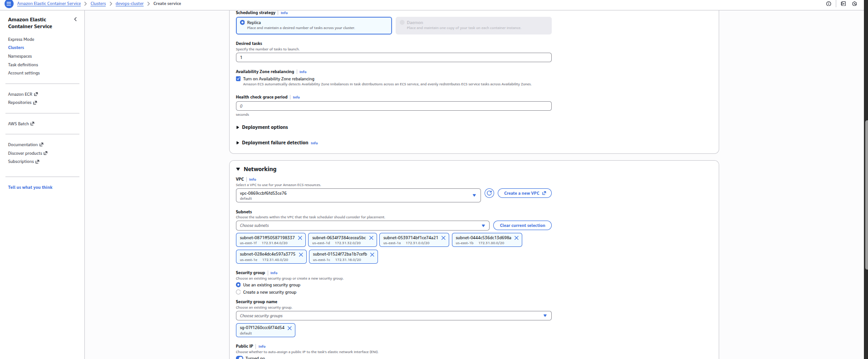This screenshot has width=868, height=359.
Task: Focus the Desired tasks input field
Action: pyautogui.click(x=393, y=58)
